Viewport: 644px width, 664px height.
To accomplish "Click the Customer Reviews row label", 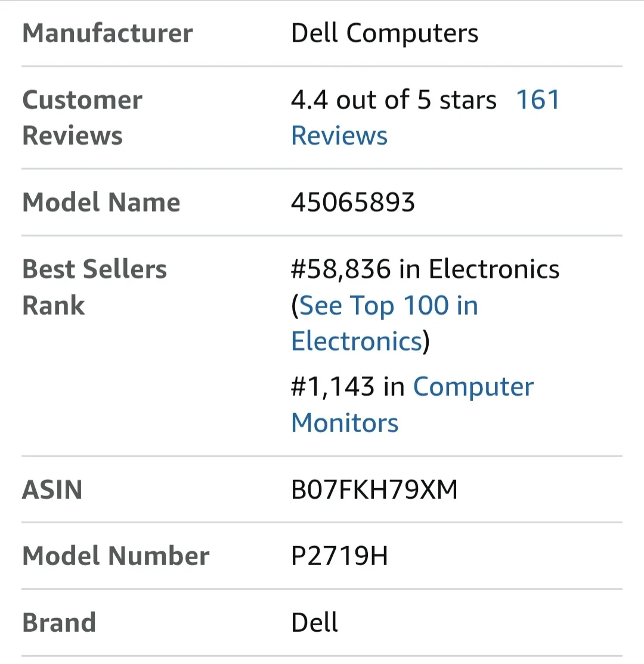I will point(82,117).
